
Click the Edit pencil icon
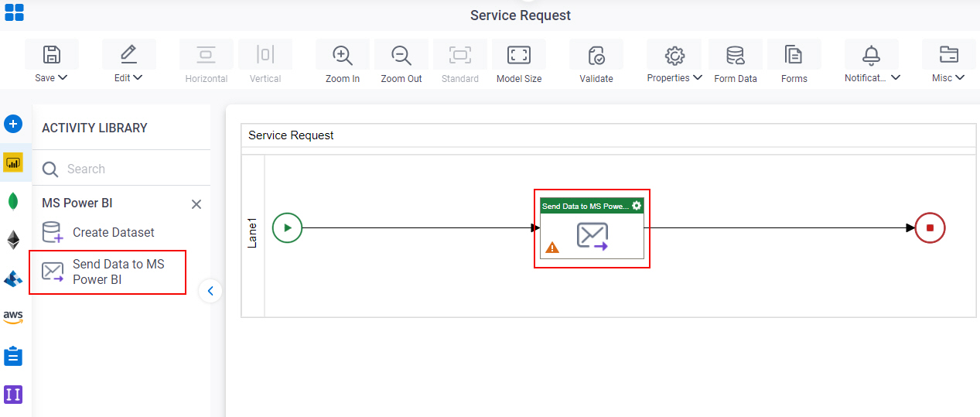pyautogui.click(x=128, y=54)
